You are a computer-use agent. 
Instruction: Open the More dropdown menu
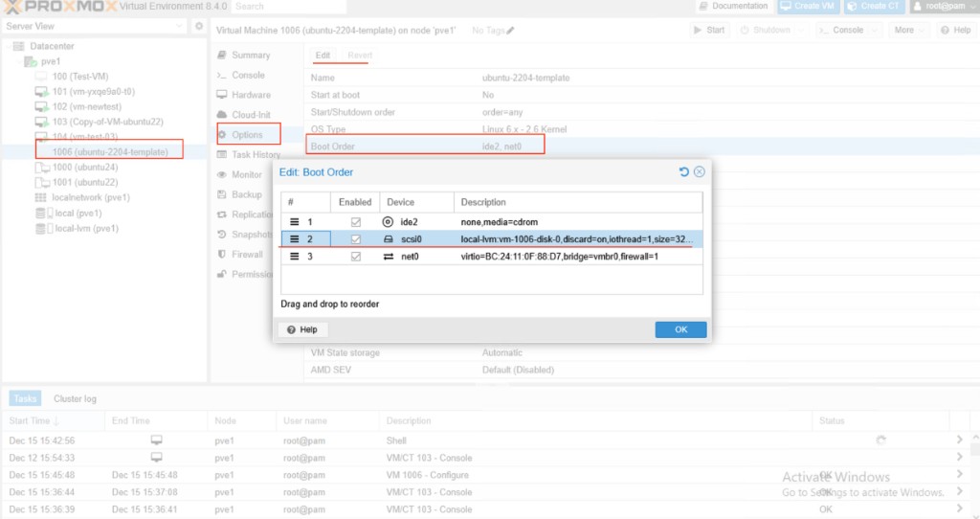(x=908, y=30)
